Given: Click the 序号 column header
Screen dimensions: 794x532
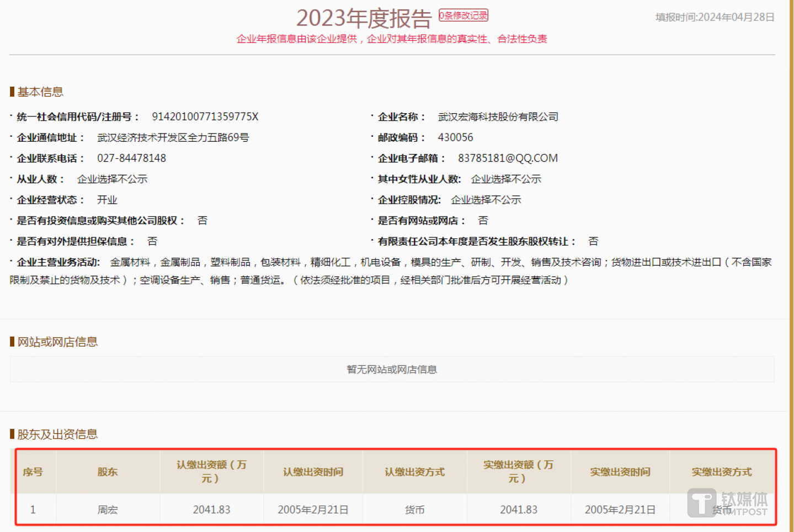Looking at the screenshot, I should tap(33, 472).
